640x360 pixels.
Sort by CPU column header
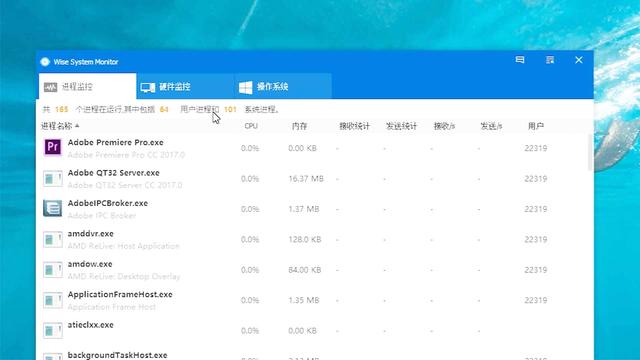point(251,126)
